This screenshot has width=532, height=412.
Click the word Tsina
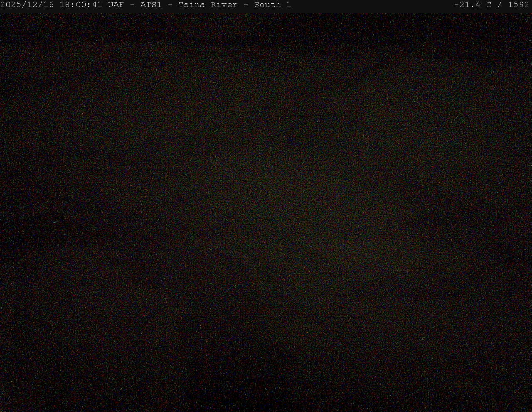[x=192, y=5]
